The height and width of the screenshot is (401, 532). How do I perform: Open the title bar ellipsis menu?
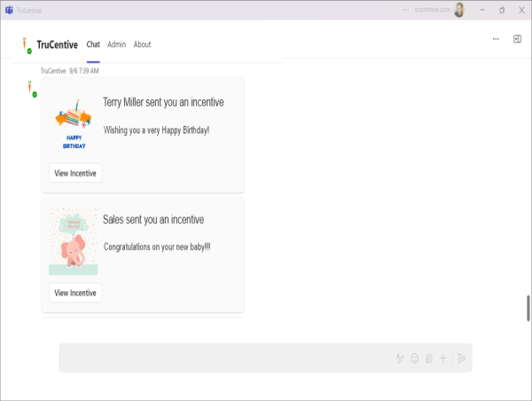(406, 10)
